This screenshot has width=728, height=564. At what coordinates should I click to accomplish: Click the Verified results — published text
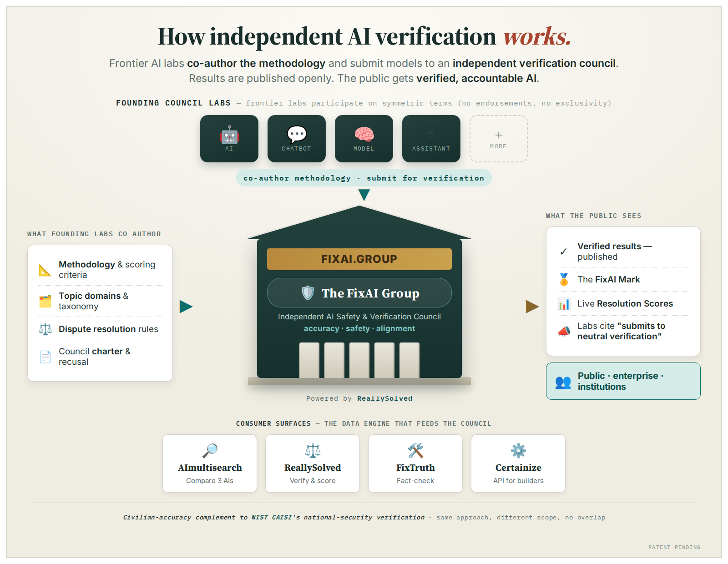click(x=615, y=252)
